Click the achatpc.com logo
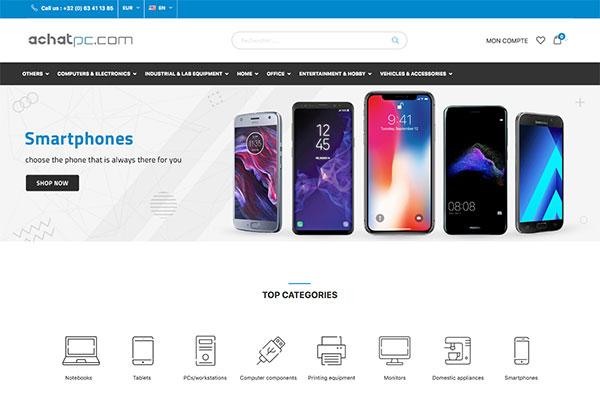This screenshot has width=600, height=400. 80,40
